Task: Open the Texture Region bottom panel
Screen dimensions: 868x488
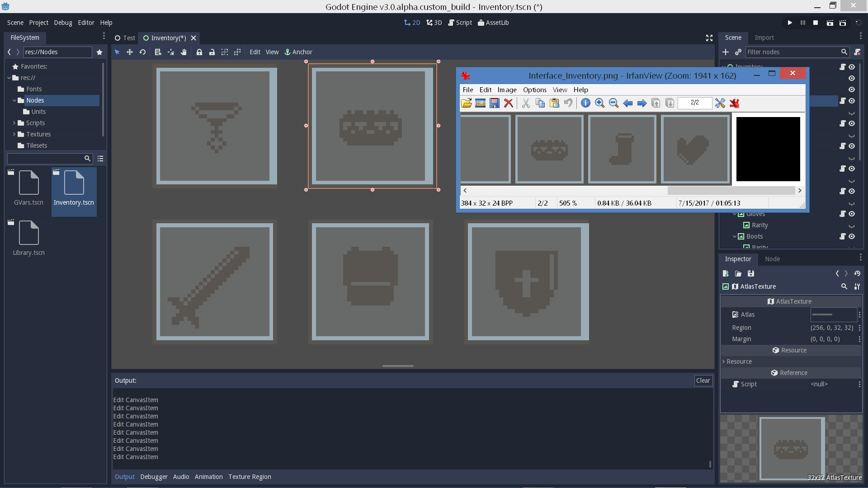Action: [x=250, y=477]
